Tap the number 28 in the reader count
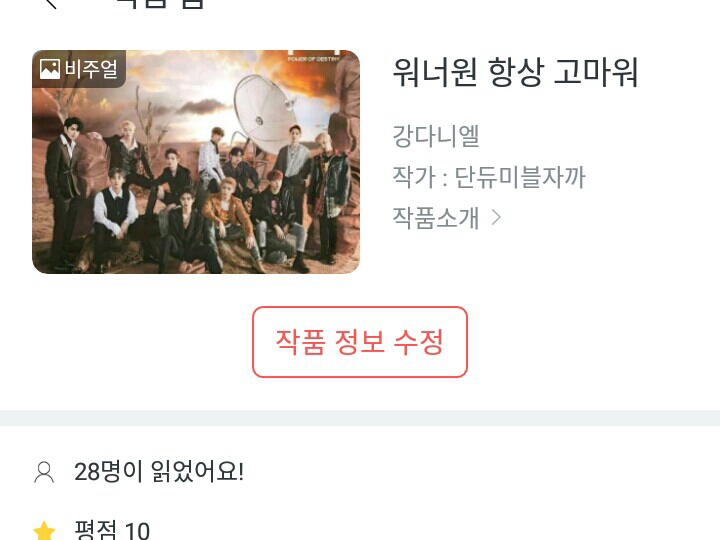Screen dimensions: 720x540 tap(87, 472)
